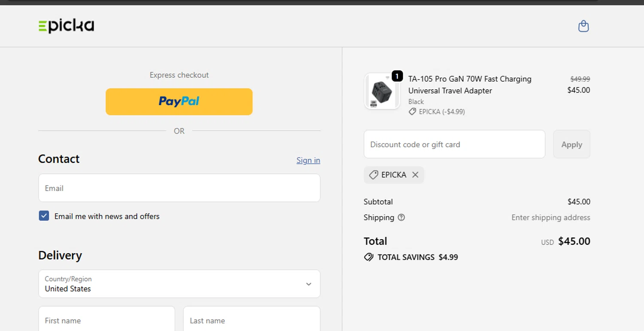Click the Contact section heading

59,159
